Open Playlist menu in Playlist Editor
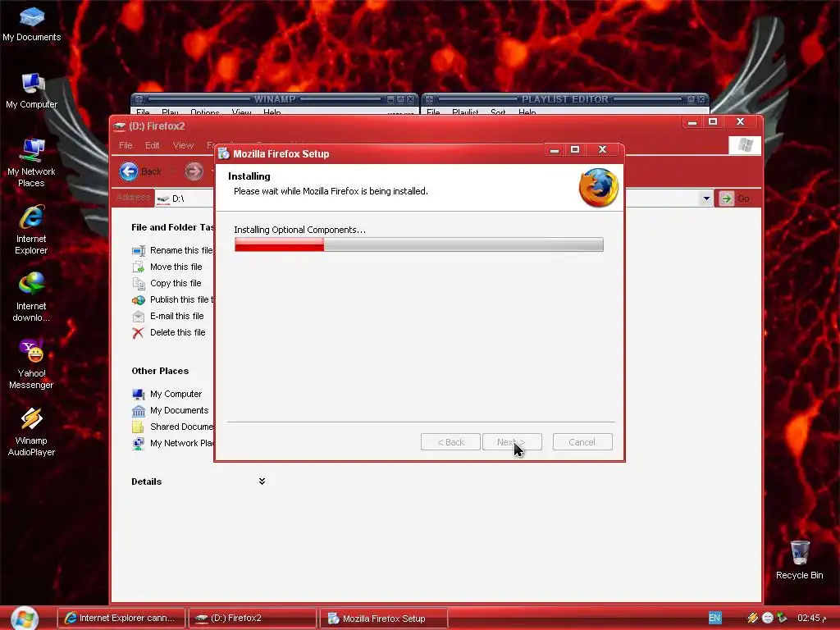 [465, 112]
